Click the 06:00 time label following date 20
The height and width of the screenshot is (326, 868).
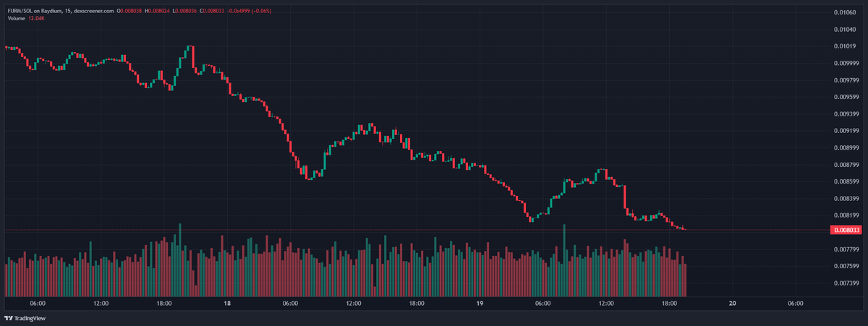(x=795, y=304)
